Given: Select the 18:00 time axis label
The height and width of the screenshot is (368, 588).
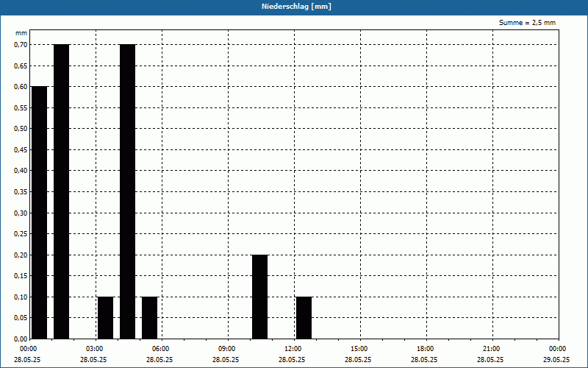Looking at the screenshot, I should 426,349.
